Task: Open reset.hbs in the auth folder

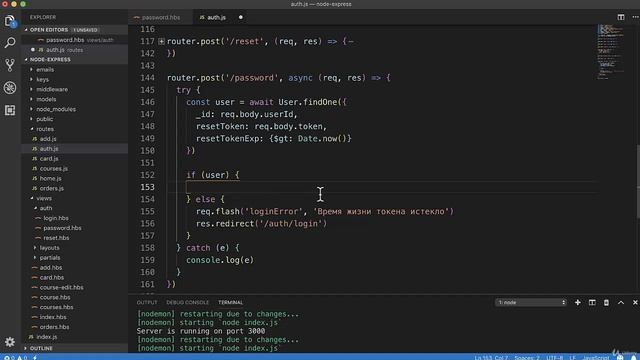Action: [x=56, y=238]
